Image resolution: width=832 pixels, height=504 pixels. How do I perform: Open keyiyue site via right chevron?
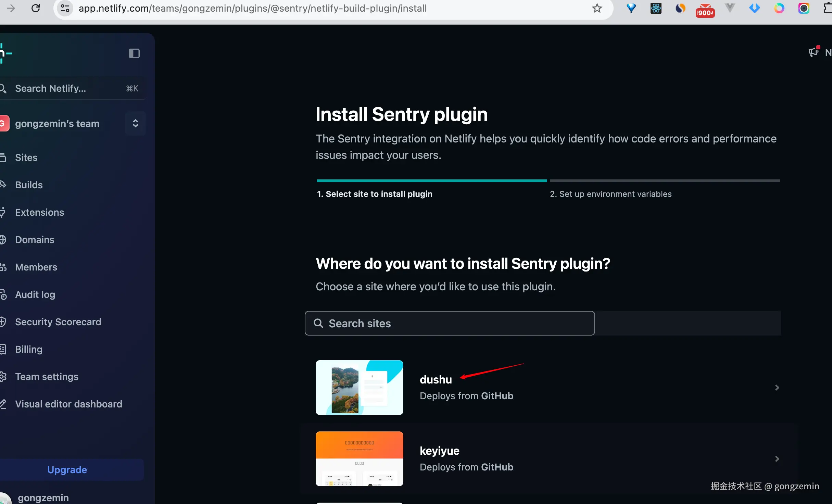(x=777, y=459)
